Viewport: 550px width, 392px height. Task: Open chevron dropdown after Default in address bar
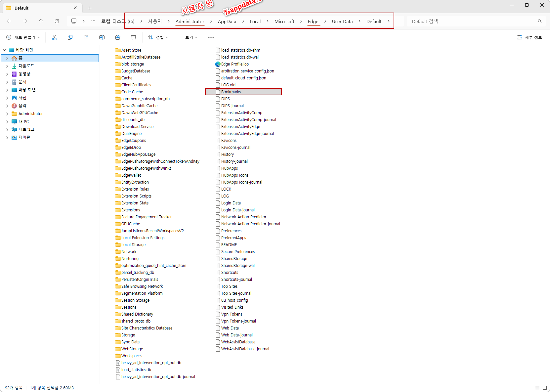(x=389, y=21)
